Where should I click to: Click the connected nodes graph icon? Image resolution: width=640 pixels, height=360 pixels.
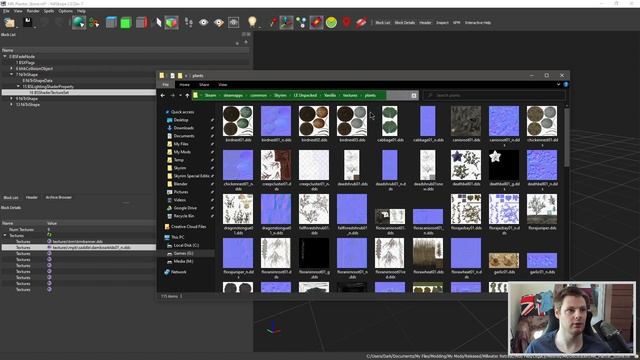(301, 22)
